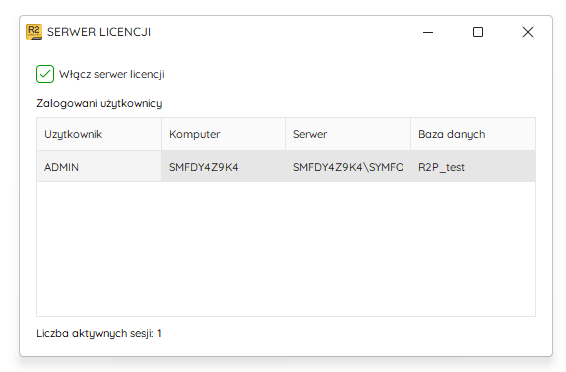This screenshot has height=372, width=566.
Task: Click the R2 application icon in title bar
Action: tap(34, 32)
